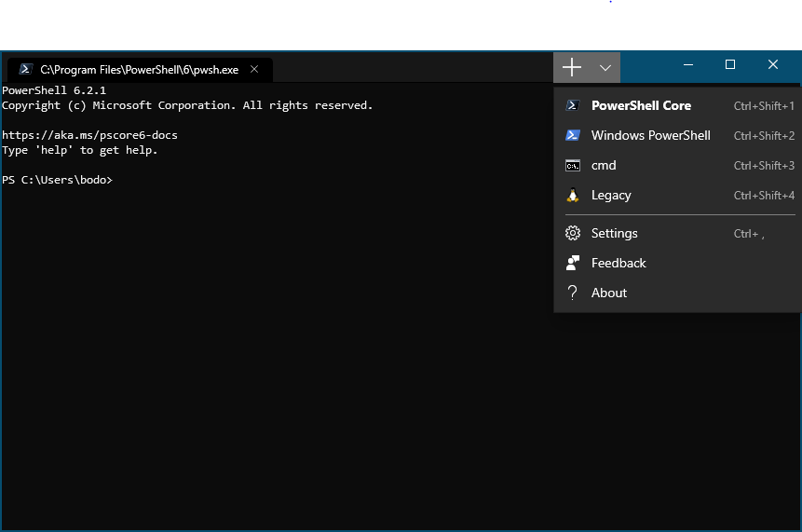Launch PowerShell Core from the menu

point(678,106)
